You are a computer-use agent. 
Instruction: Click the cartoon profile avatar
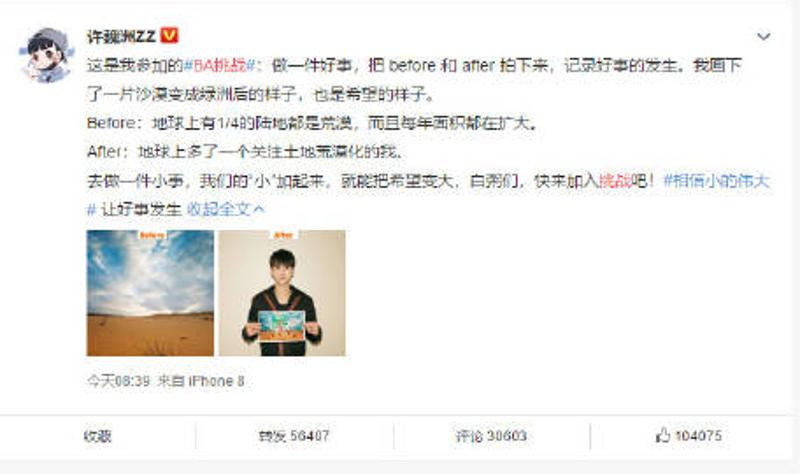coord(46,56)
